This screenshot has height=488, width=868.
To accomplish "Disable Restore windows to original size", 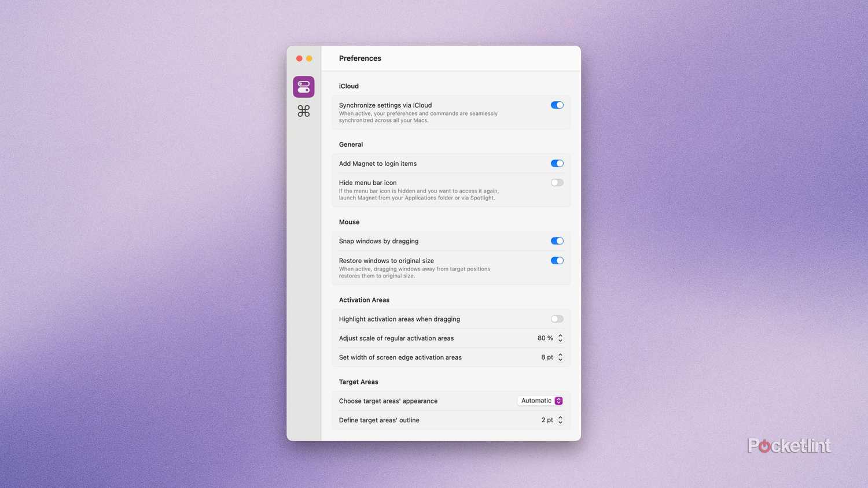I will coord(556,260).
